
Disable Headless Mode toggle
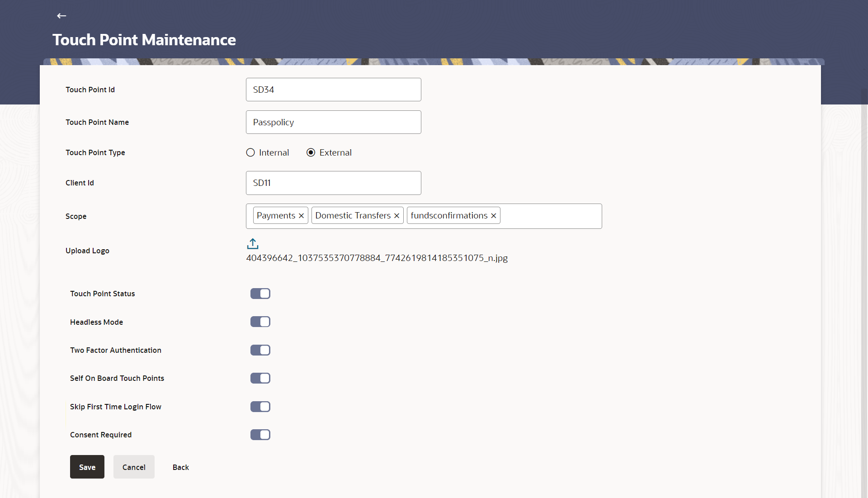tap(260, 322)
